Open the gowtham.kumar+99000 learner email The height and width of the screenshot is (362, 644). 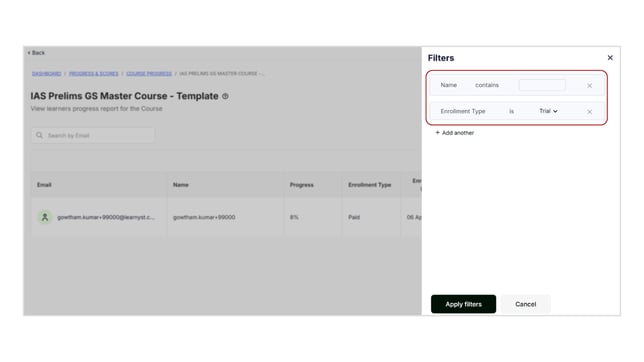point(106,217)
